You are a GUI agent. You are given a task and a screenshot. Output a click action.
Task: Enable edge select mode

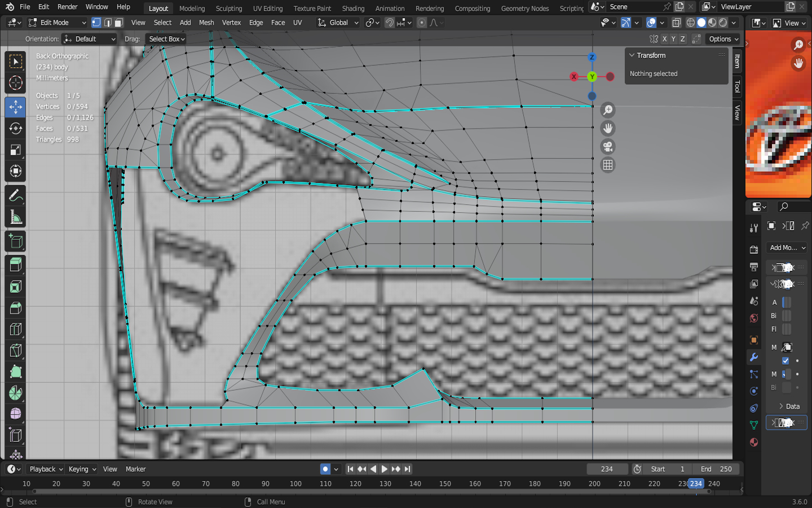point(108,23)
